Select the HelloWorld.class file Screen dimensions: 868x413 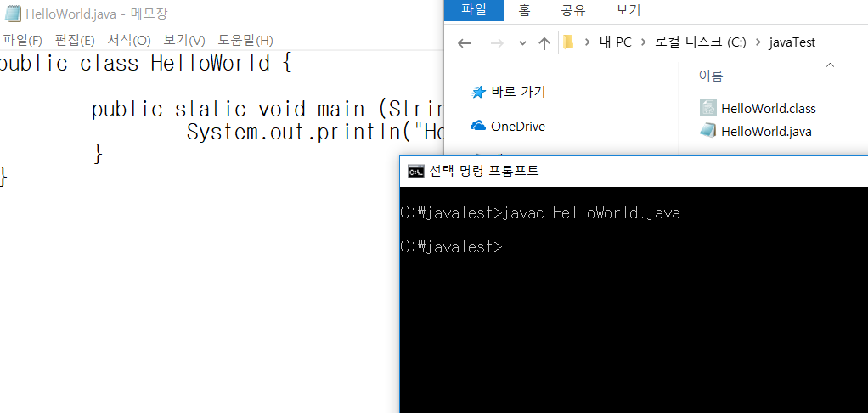point(769,109)
